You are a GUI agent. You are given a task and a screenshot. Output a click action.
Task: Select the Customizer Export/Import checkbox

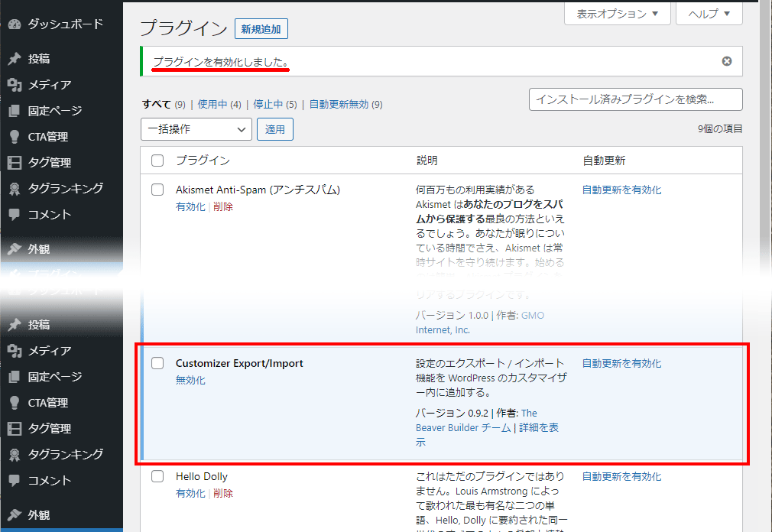[x=157, y=363]
